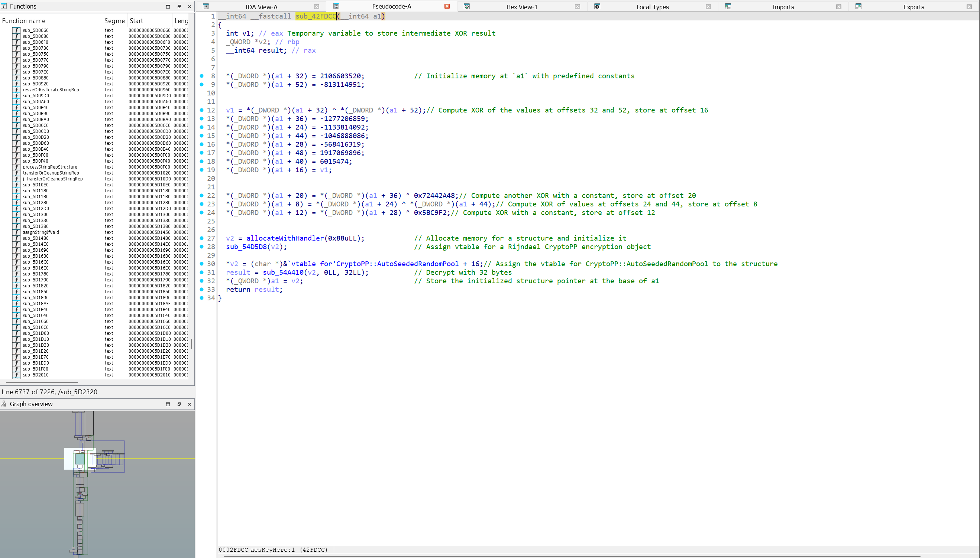Screen dimensions: 980x558
Task: Sort by the Segment column header
Action: 114,21
